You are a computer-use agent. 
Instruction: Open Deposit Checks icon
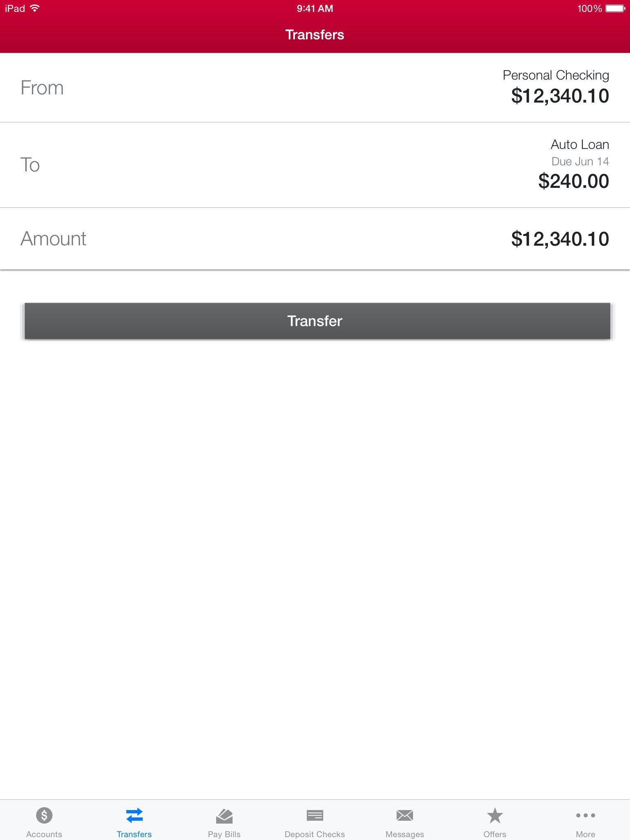click(315, 815)
